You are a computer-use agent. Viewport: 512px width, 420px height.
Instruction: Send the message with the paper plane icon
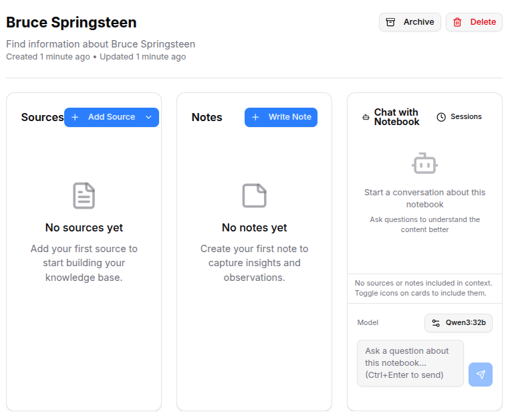pos(481,375)
